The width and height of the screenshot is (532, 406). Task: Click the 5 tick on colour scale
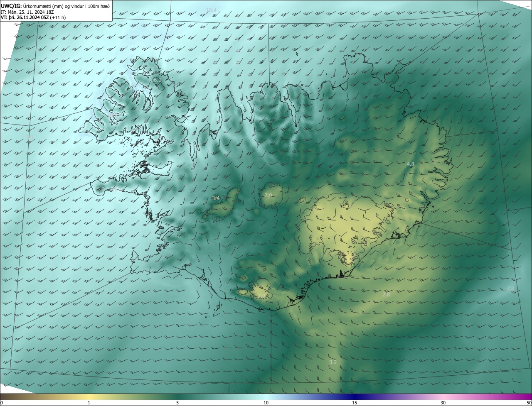[x=177, y=403]
